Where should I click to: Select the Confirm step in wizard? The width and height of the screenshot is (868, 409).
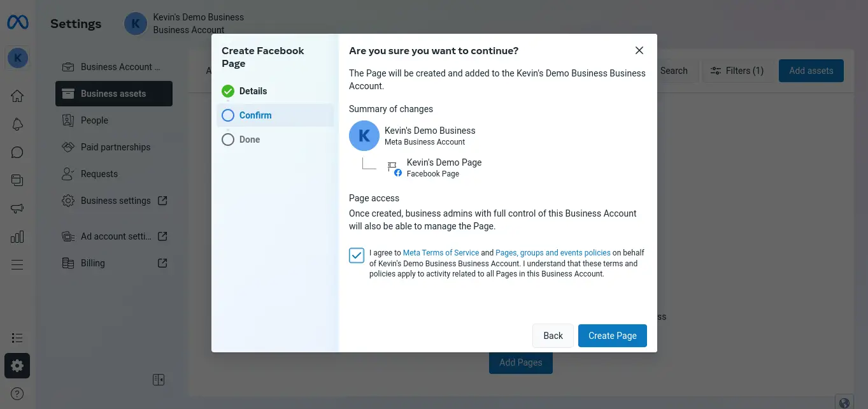(255, 115)
